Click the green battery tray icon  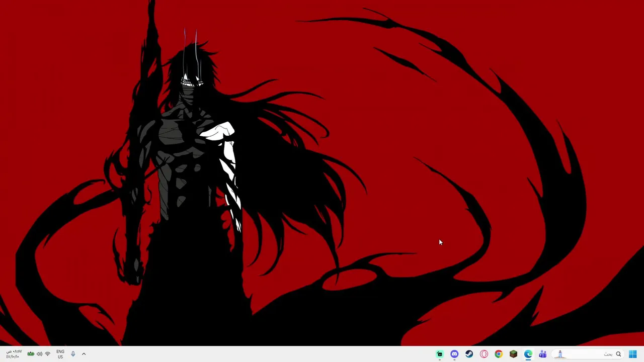(31, 354)
